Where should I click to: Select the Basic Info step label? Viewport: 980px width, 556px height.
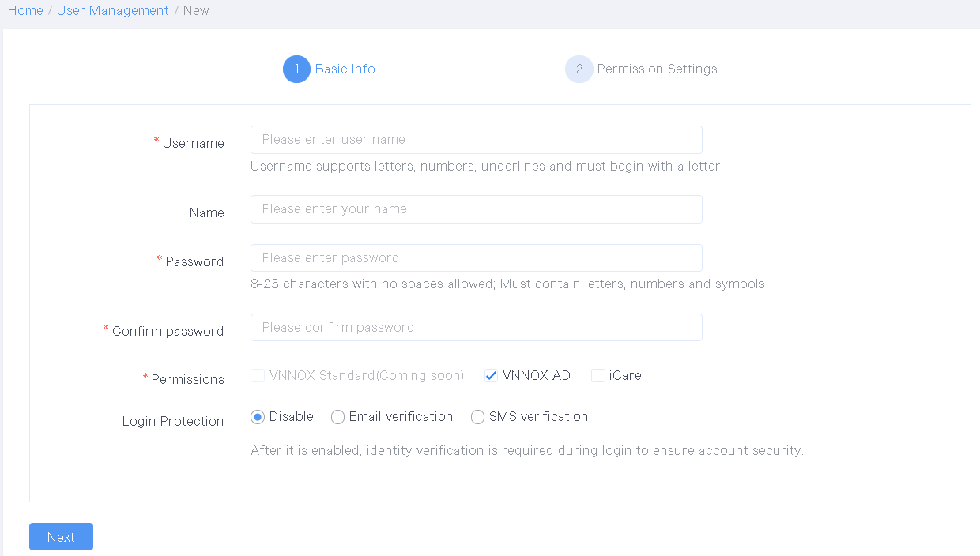345,69
